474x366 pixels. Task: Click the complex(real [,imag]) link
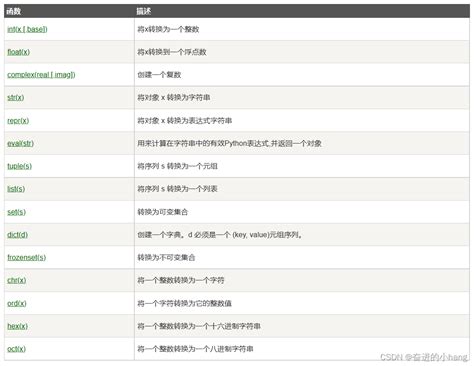click(x=41, y=75)
